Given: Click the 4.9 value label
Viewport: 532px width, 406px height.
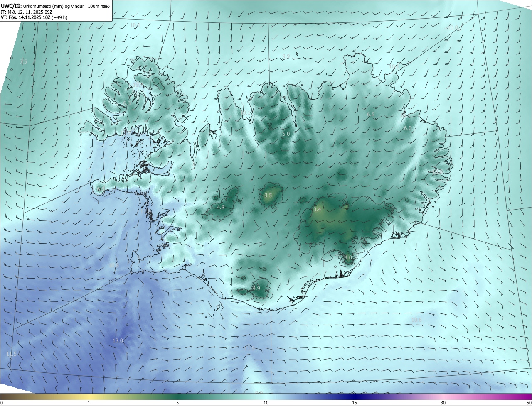Looking at the screenshot, I should [256, 288].
